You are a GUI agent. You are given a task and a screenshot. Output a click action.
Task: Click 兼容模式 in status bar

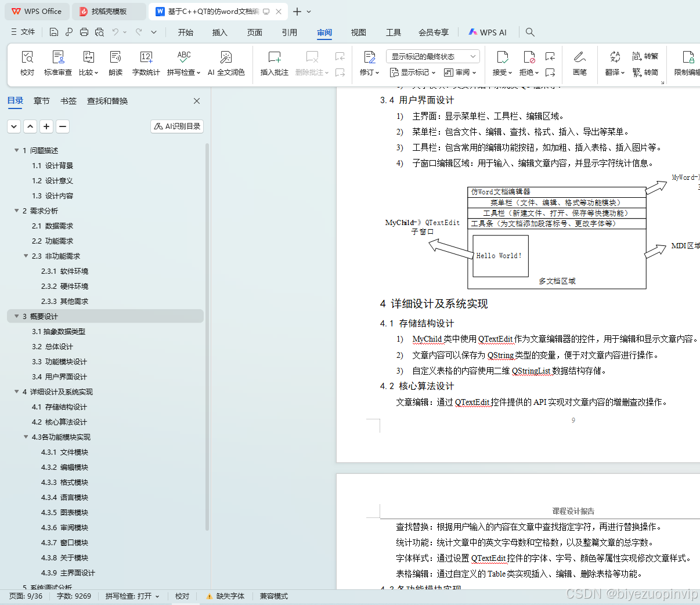pos(274,596)
